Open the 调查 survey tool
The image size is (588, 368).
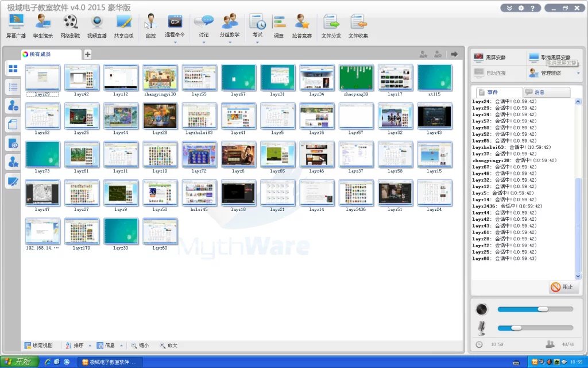tap(278, 26)
